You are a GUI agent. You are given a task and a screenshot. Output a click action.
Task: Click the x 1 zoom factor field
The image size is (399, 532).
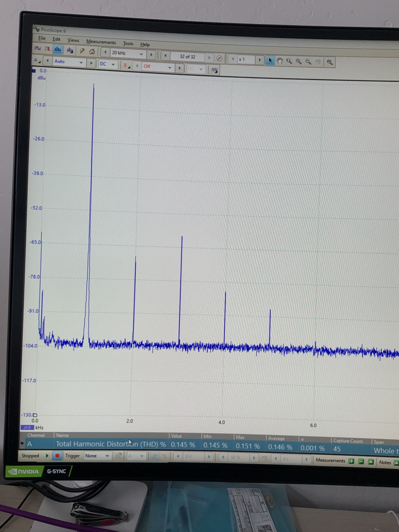tap(246, 59)
